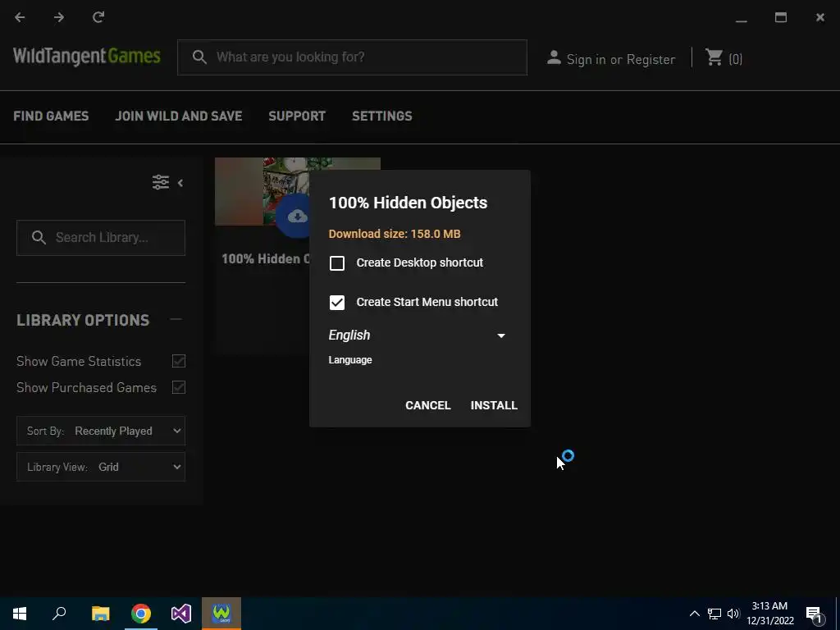Screen dimensions: 840x630
Task: Open the Sort By Recently Played dropdown
Action: coord(101,431)
